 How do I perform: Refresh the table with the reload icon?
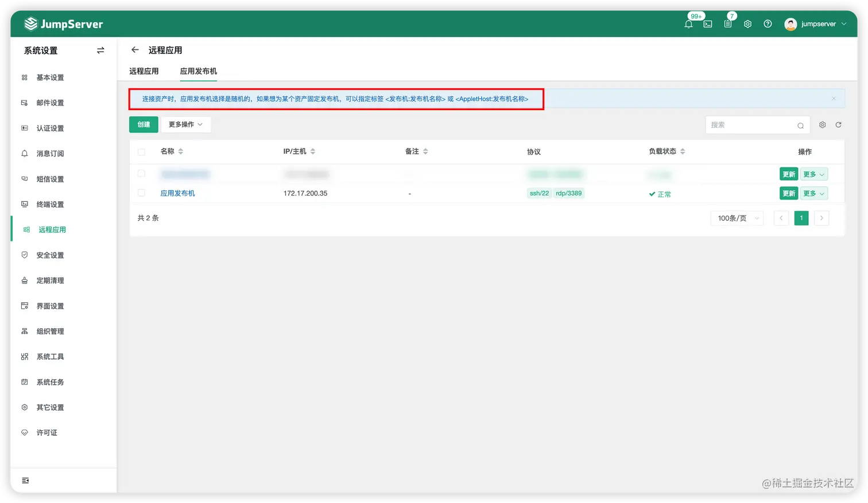pyautogui.click(x=838, y=124)
